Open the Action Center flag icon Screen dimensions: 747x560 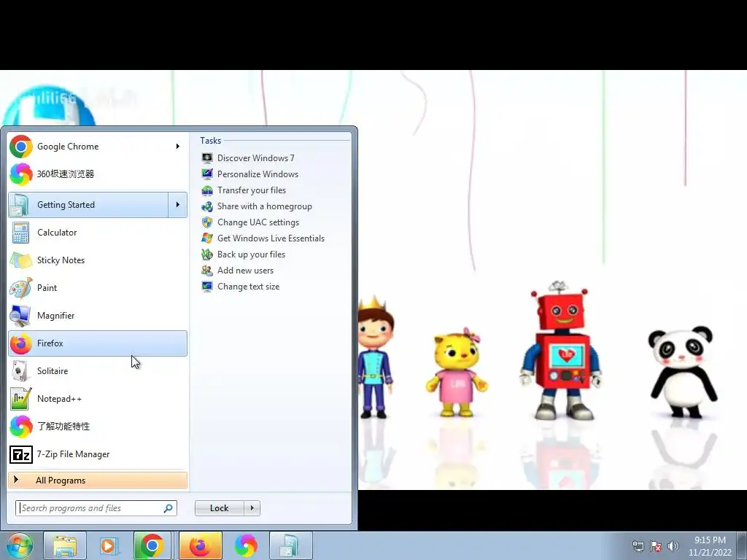pos(656,546)
